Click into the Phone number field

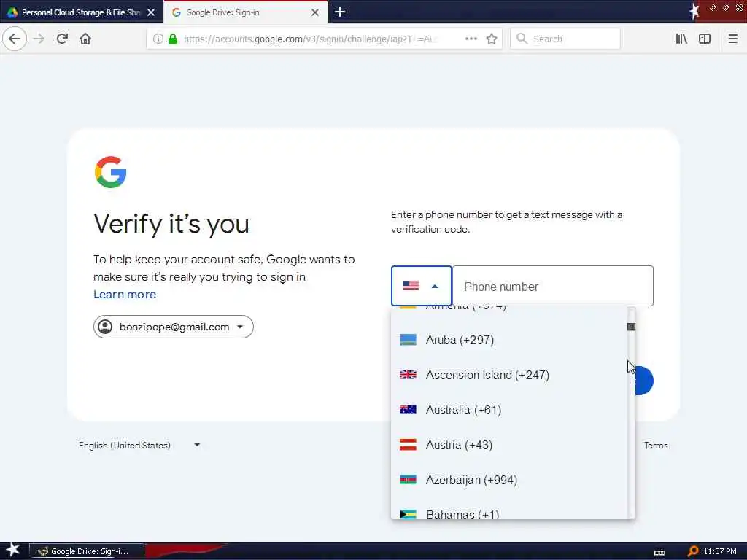[x=553, y=286]
